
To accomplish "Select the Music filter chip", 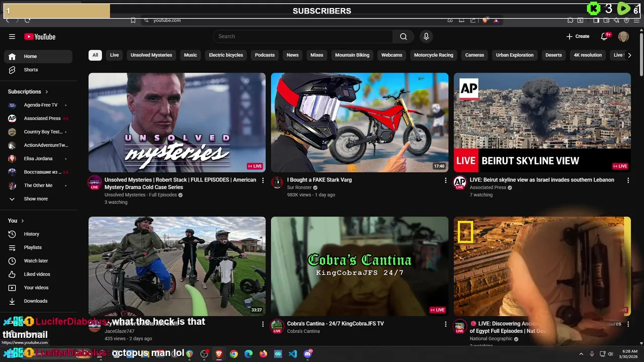I will point(190,55).
